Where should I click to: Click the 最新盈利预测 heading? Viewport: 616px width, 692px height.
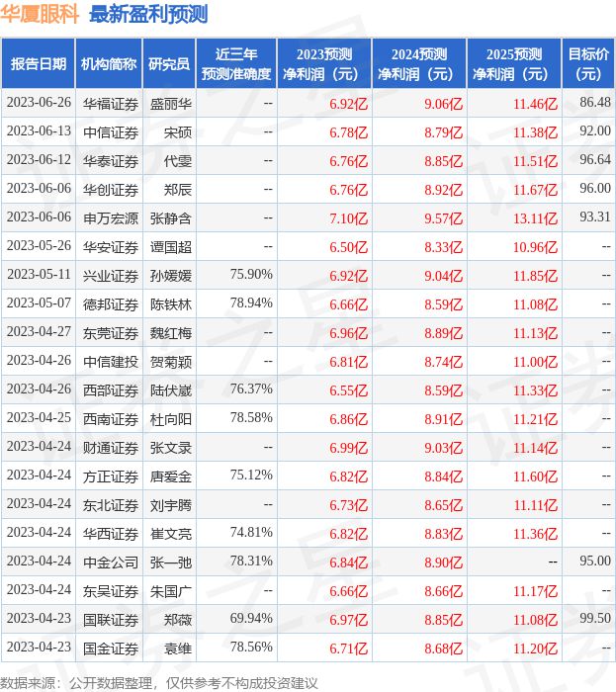click(x=148, y=14)
